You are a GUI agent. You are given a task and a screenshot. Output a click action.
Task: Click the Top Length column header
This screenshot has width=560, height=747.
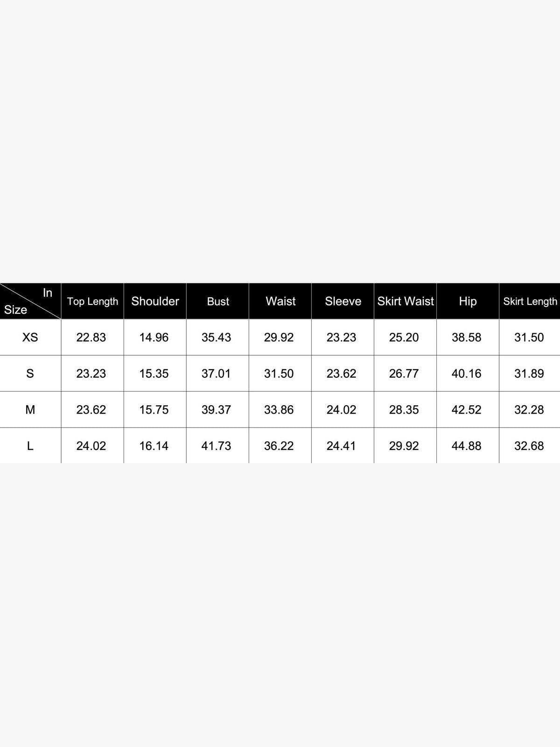92,301
